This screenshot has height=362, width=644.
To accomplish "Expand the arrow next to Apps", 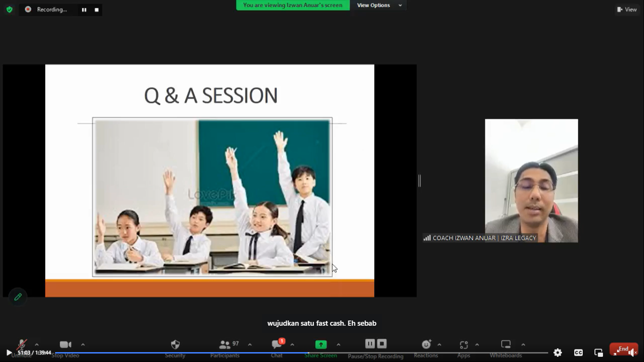I will [477, 345].
